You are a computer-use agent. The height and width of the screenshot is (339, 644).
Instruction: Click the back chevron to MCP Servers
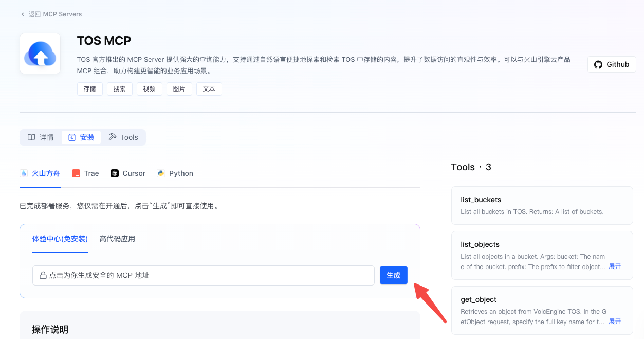coord(23,14)
